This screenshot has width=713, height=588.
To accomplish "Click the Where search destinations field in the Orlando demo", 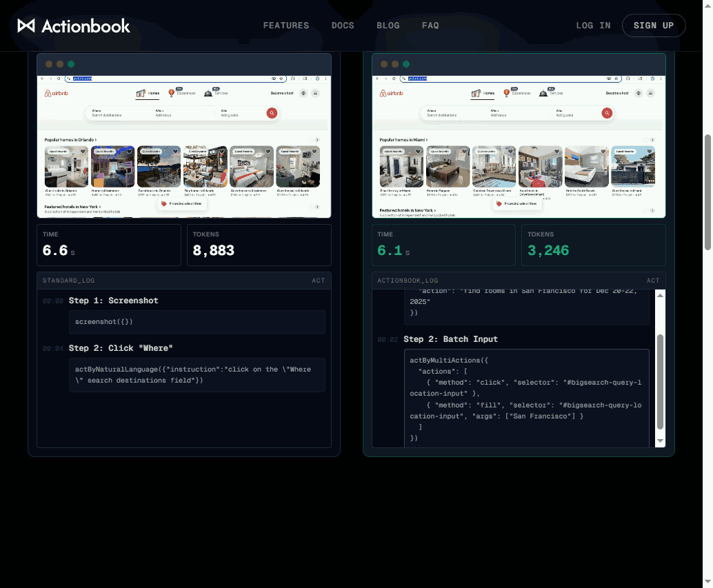I will pos(118,113).
